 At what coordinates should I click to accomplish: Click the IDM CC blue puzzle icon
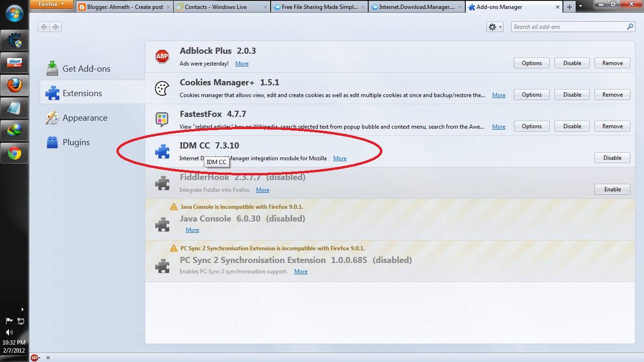coord(162,151)
